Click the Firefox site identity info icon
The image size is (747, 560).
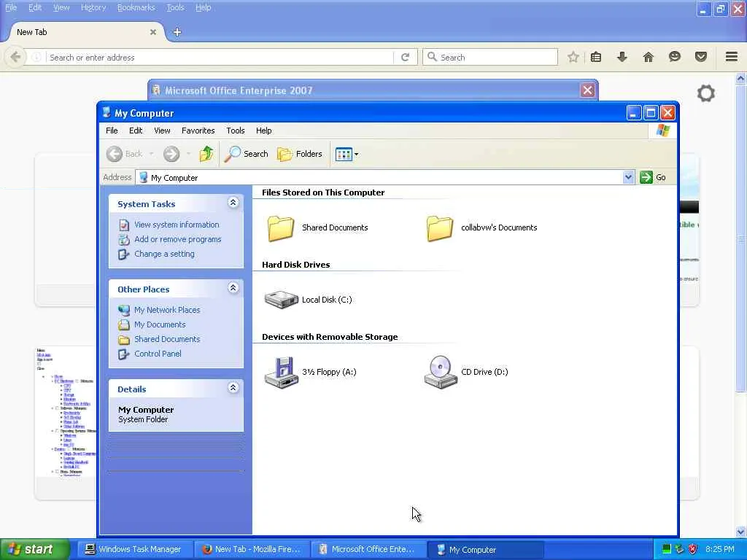point(36,57)
